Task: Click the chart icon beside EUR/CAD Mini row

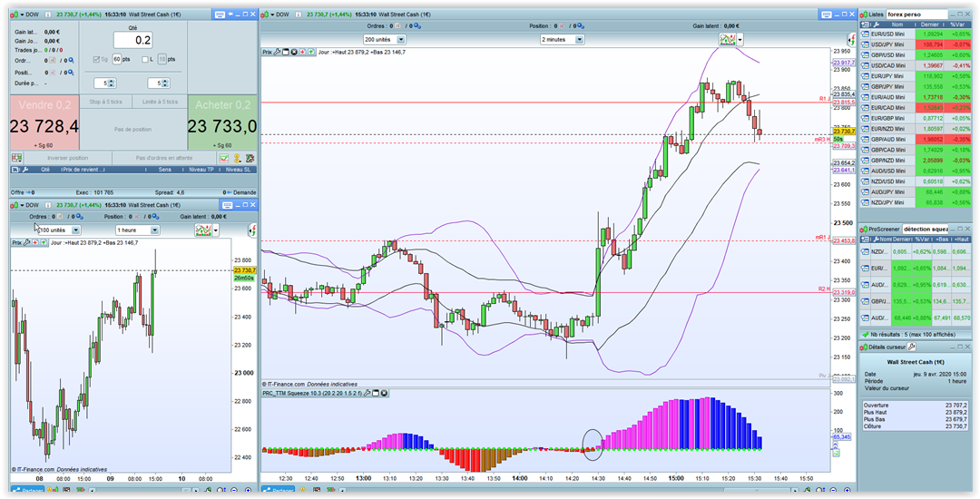Action: click(865, 107)
